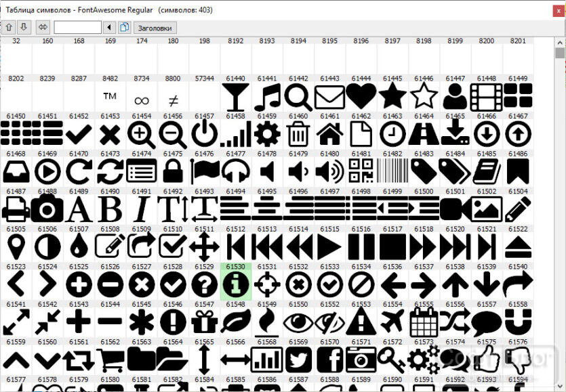Screen dimensions: 566x392
Task: Click the black left triangle button
Action: click(109, 27)
